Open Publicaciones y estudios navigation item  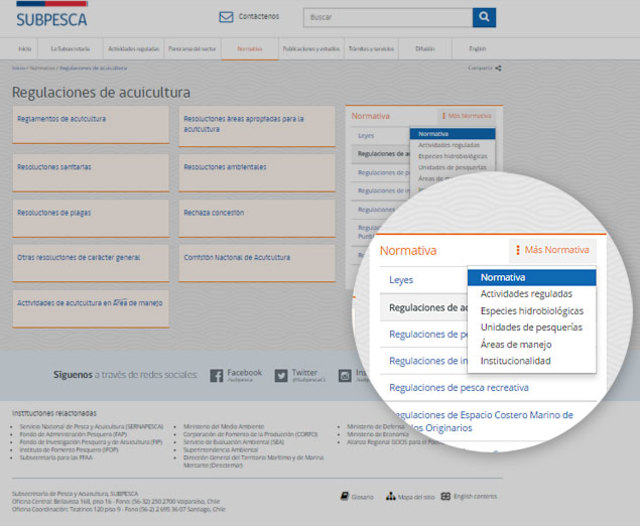tap(311, 49)
